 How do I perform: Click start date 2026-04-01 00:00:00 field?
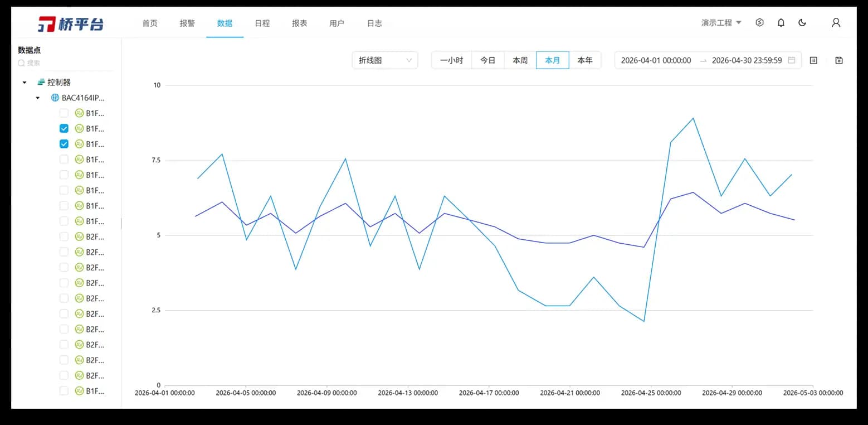(656, 60)
